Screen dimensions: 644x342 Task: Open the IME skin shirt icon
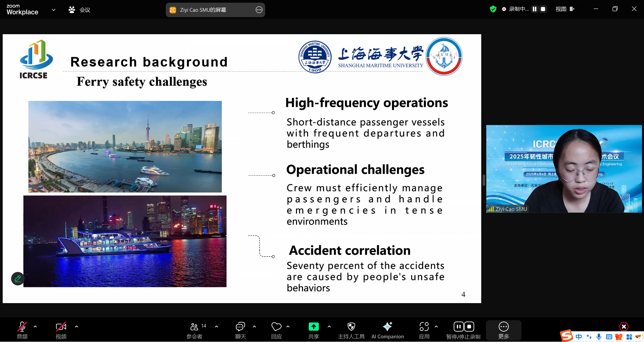619,337
